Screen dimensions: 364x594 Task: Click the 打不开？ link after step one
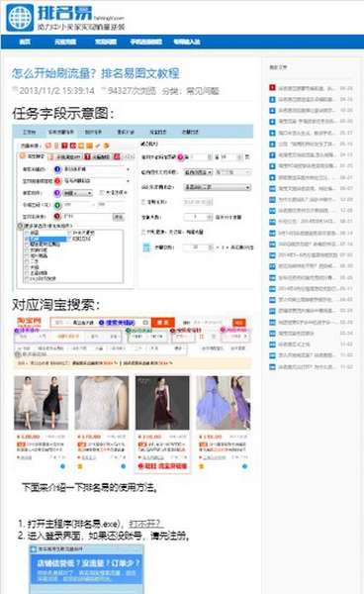pyautogui.click(x=146, y=524)
